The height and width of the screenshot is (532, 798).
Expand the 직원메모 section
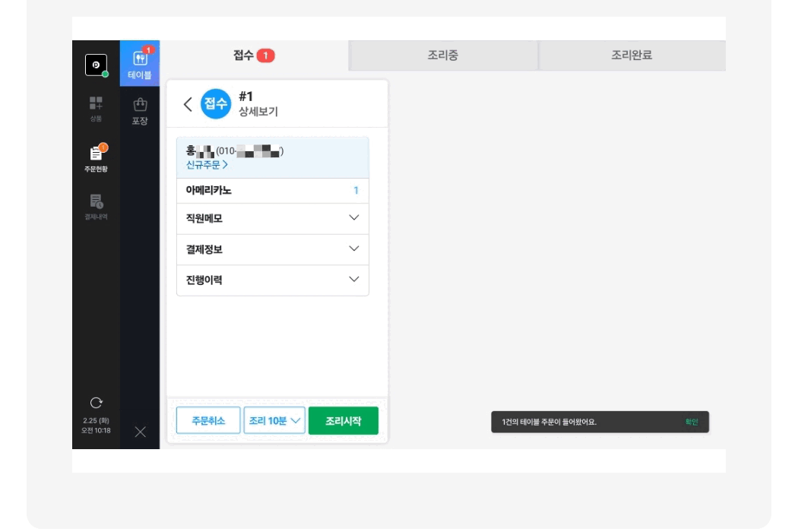click(353, 218)
